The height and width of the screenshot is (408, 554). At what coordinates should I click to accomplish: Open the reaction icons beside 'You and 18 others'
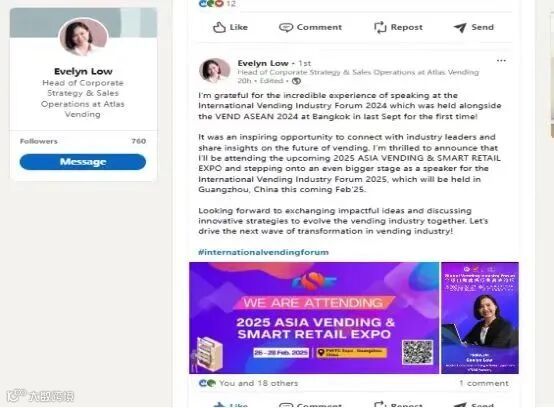pos(207,383)
